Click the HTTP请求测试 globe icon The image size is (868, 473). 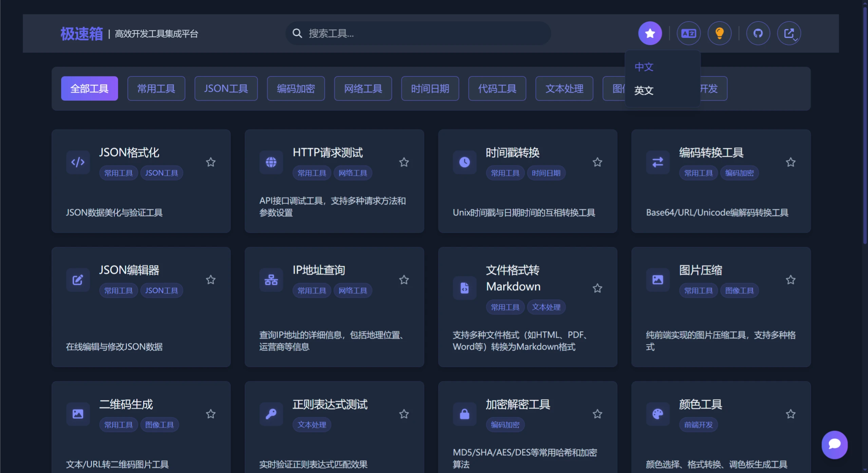tap(271, 162)
